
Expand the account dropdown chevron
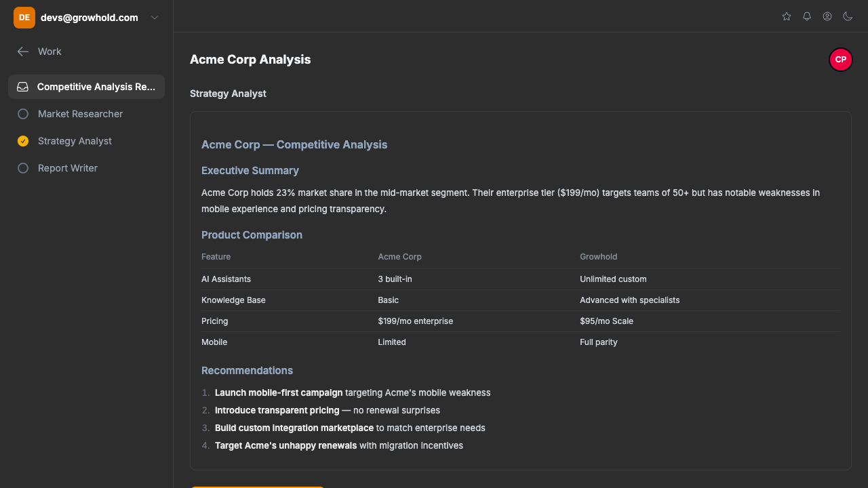click(155, 18)
